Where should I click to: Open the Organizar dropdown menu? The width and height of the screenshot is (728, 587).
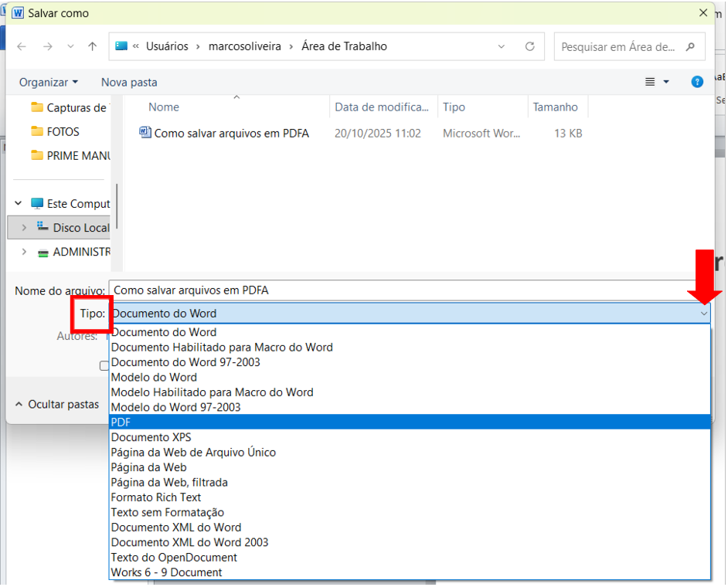(x=48, y=82)
